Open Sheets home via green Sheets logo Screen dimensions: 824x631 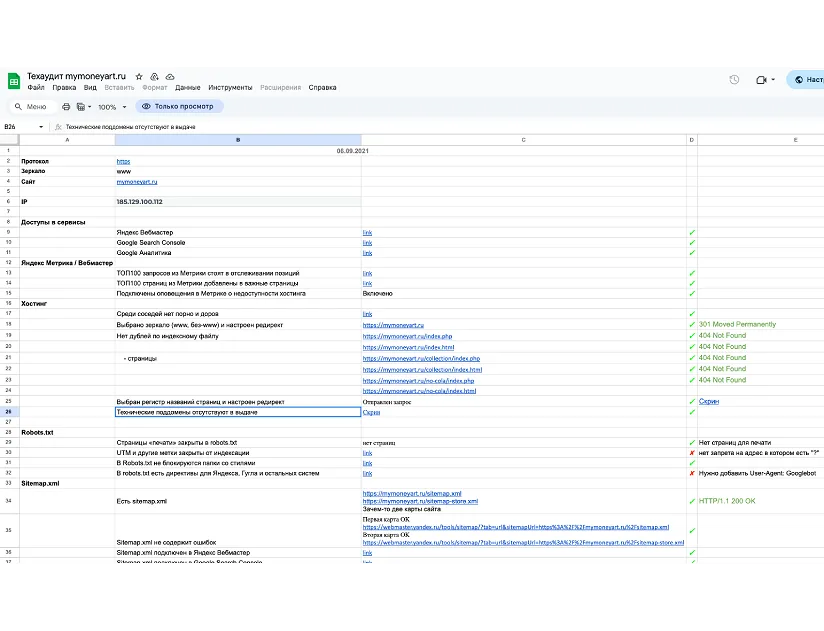pyautogui.click(x=12, y=81)
